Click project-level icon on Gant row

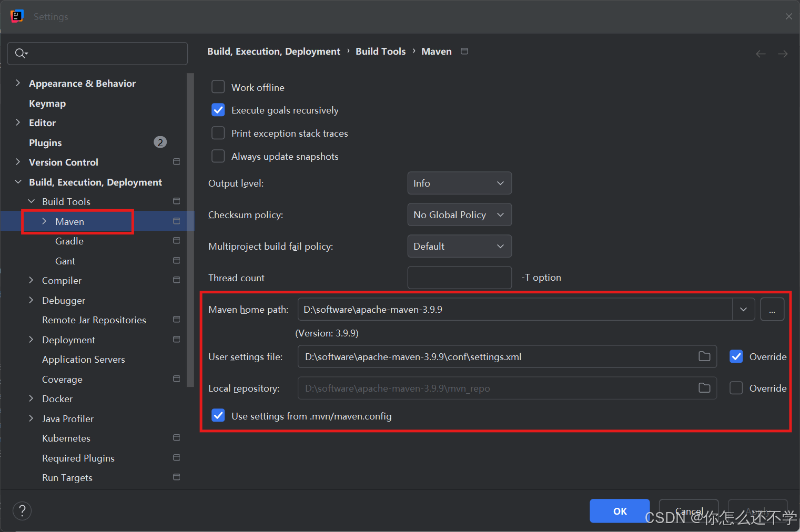tap(177, 260)
